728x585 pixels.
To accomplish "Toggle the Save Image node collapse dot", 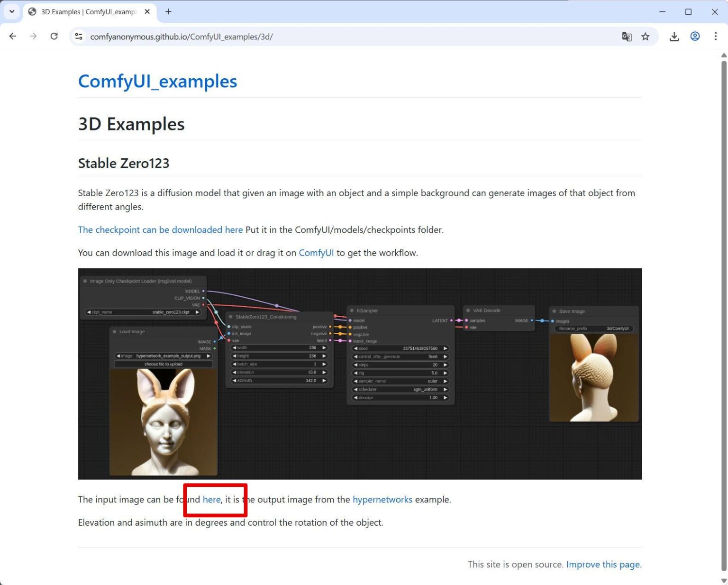I will point(555,311).
